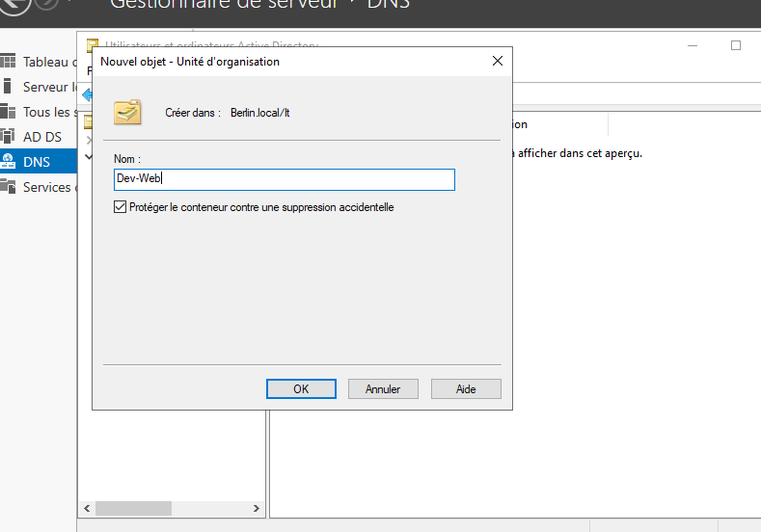The image size is (761, 532).
Task: Click inside the Nom text field
Action: coord(284,179)
